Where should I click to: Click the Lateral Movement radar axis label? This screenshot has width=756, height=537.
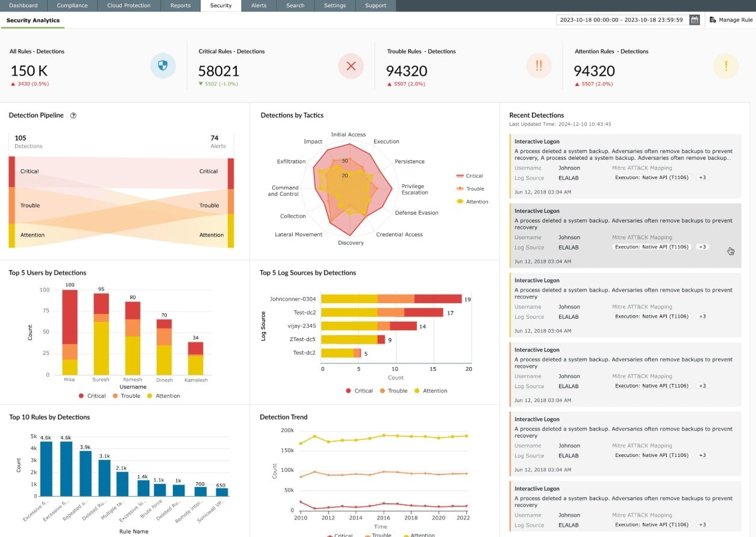point(299,234)
